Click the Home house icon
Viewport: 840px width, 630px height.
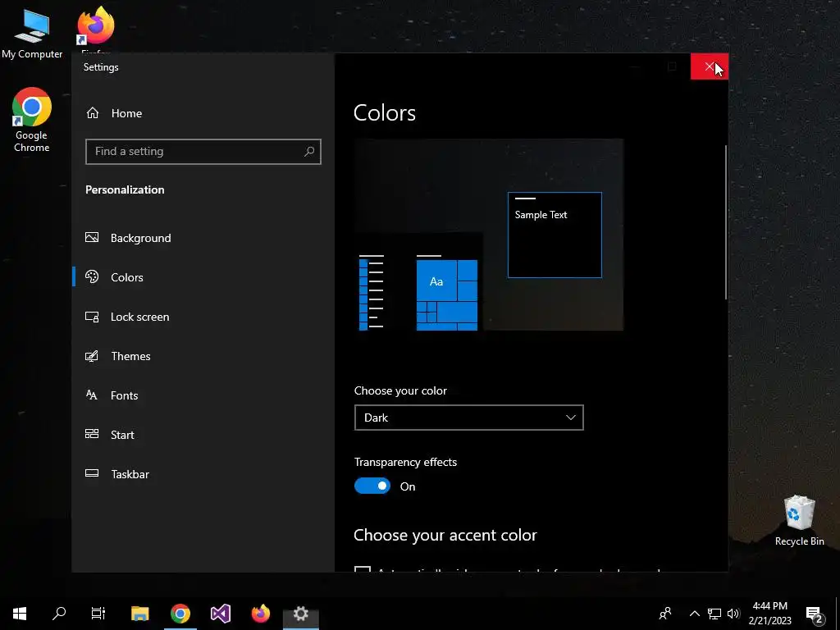[x=93, y=112]
